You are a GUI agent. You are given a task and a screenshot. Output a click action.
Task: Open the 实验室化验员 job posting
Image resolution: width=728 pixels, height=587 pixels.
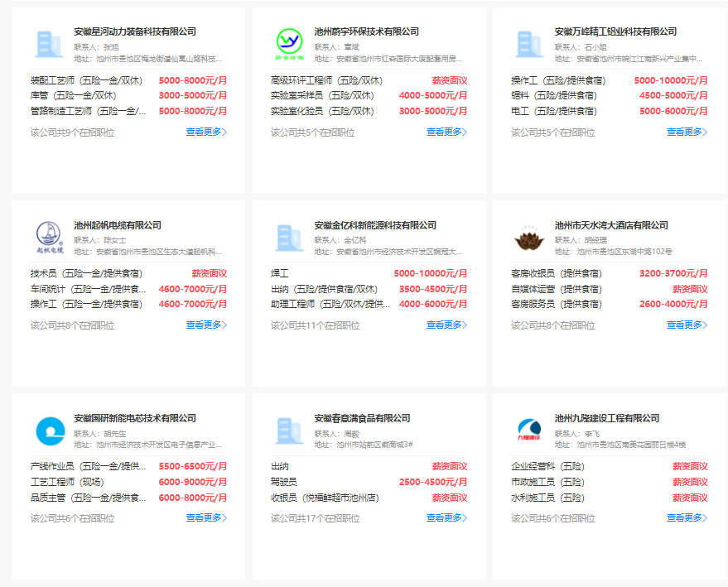322,112
